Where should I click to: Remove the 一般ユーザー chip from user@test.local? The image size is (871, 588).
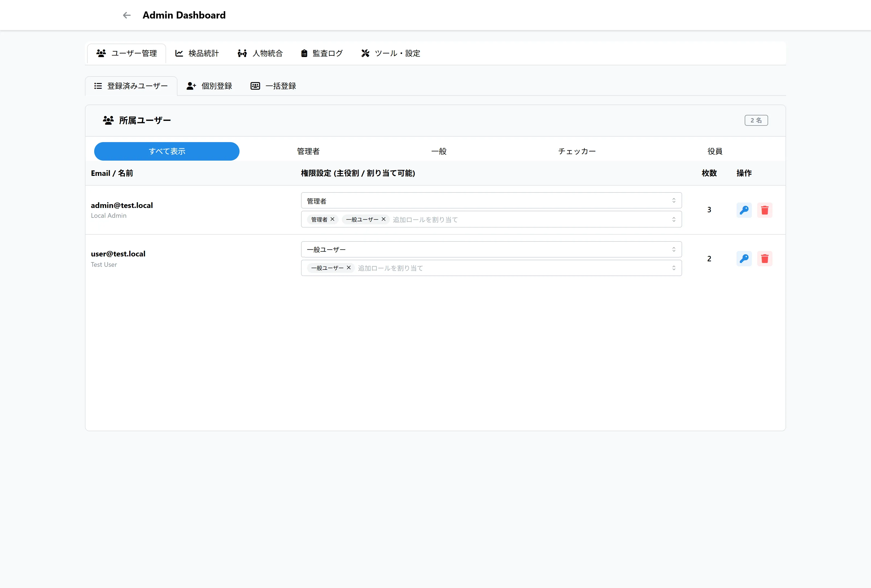tap(349, 268)
